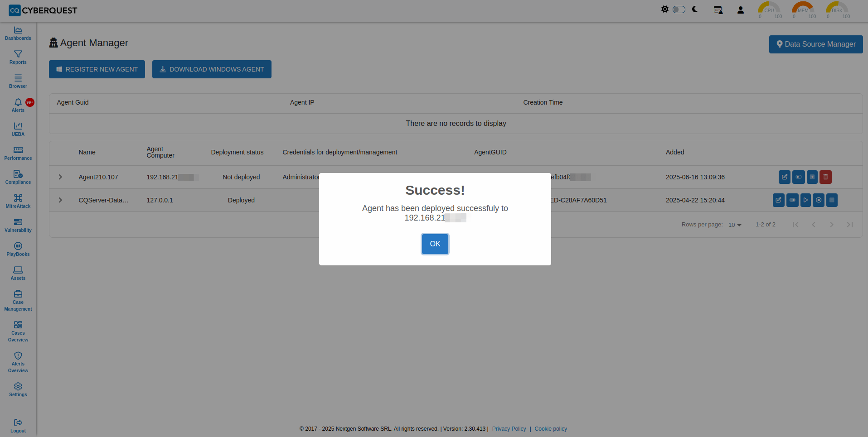The width and height of the screenshot is (868, 437).
Task: Toggle the enable switch for Agent210.107
Action: (x=798, y=177)
